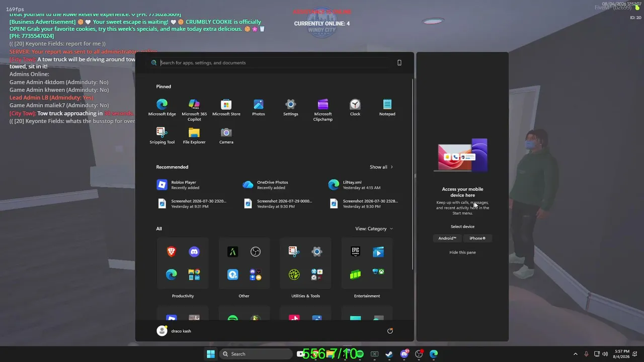Open the draco kash user account menu
Viewport: 644px width, 362px height.
174,331
